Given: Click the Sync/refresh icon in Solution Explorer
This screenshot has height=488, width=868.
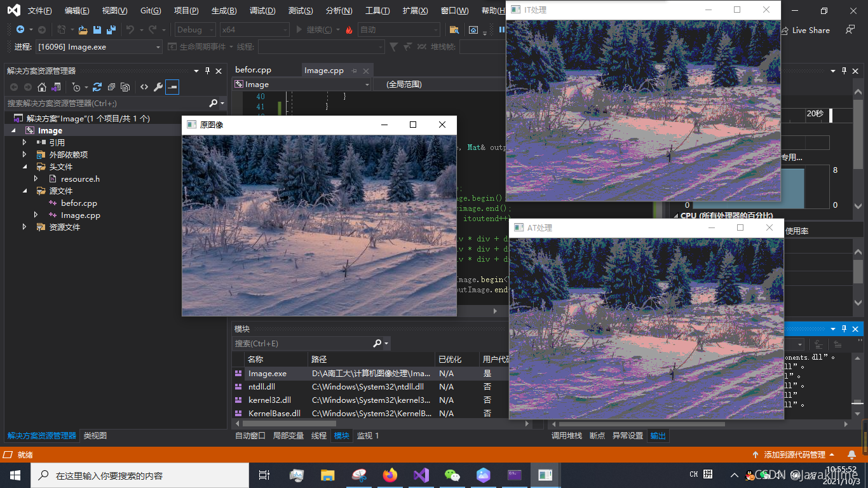Looking at the screenshot, I should click(x=97, y=87).
